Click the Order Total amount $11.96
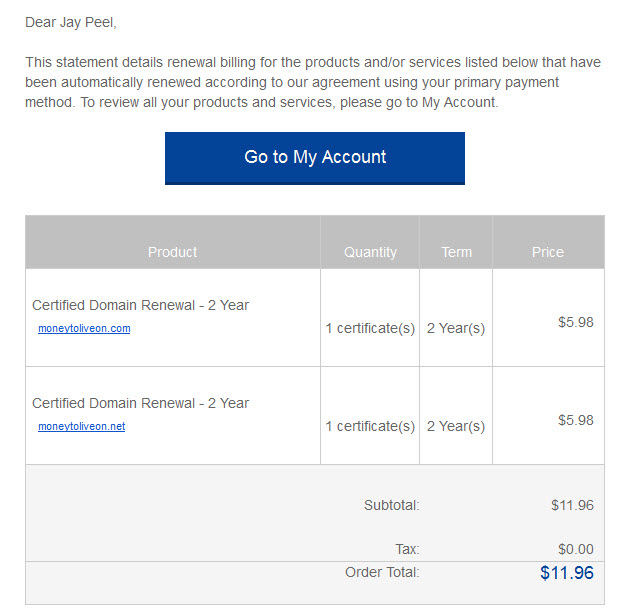The height and width of the screenshot is (614, 625). click(566, 573)
